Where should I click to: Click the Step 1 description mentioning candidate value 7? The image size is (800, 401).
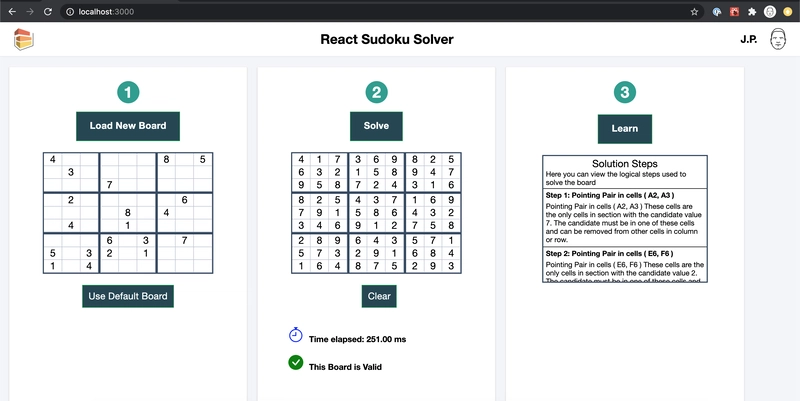tap(622, 223)
